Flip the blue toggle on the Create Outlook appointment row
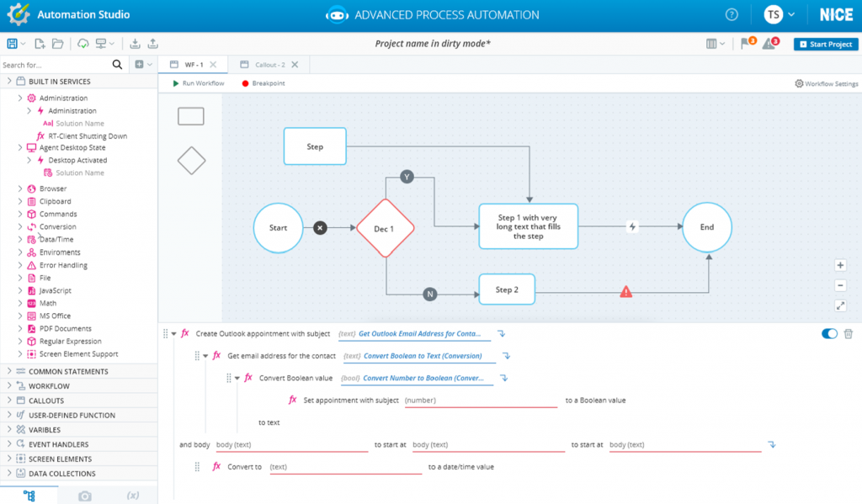The width and height of the screenshot is (862, 504). (x=828, y=333)
